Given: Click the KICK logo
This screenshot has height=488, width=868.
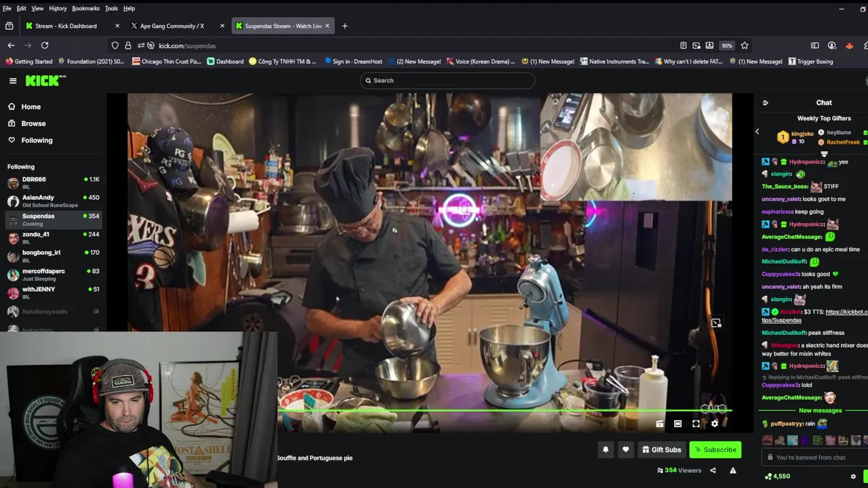Looking at the screenshot, I should coord(45,81).
